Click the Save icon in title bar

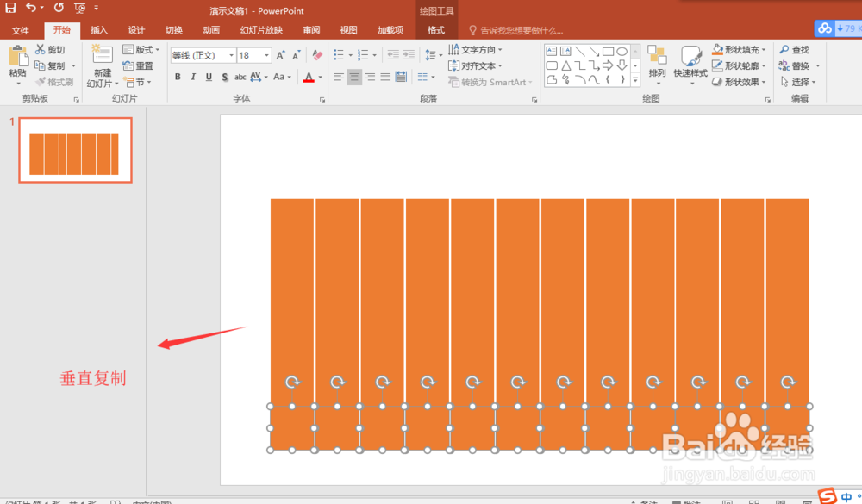point(10,8)
